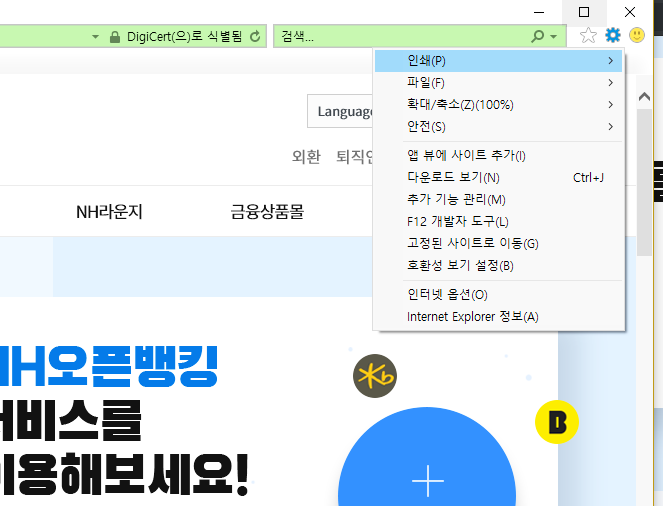Viewport: 663px width, 506px height.
Task: Click the DigiCert(으)로 식별됨 certificate label
Action: click(x=185, y=37)
